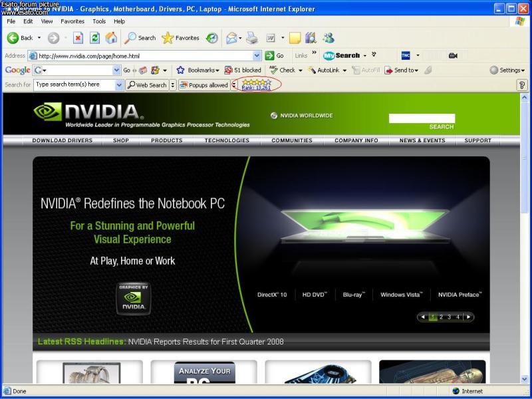Refresh the page using the toolbar icon
The image size is (532, 399).
point(94,38)
